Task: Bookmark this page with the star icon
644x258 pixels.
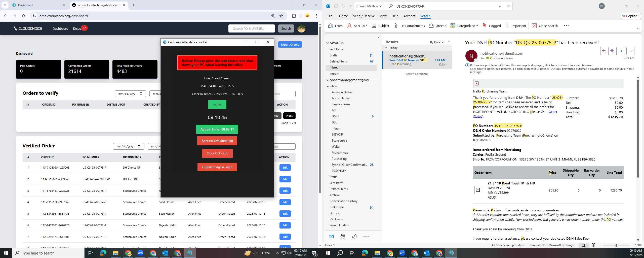Action: pos(281,16)
